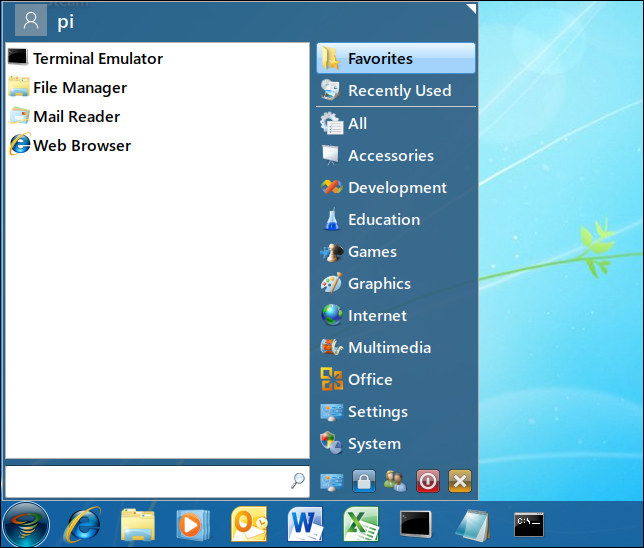The width and height of the screenshot is (644, 548).
Task: Switch to the Multimedia category
Action: pos(388,347)
